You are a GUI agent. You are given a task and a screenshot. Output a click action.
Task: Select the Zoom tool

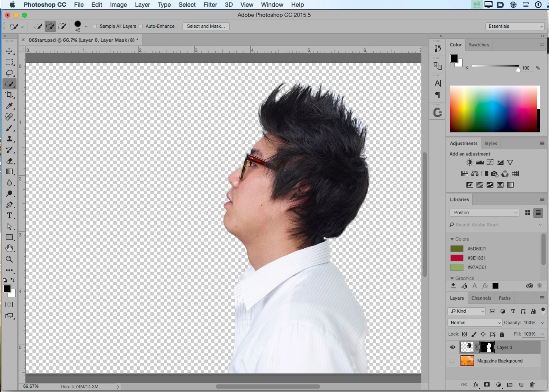click(x=9, y=259)
